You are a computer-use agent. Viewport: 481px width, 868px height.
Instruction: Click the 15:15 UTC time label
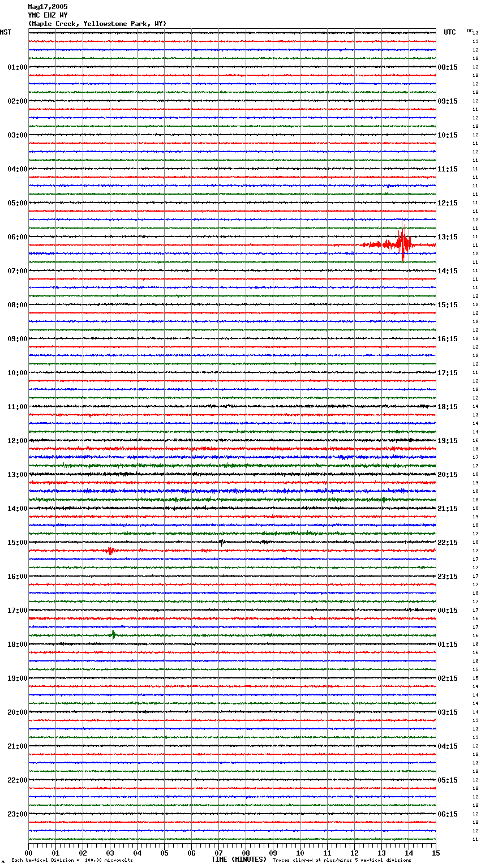coord(448,305)
